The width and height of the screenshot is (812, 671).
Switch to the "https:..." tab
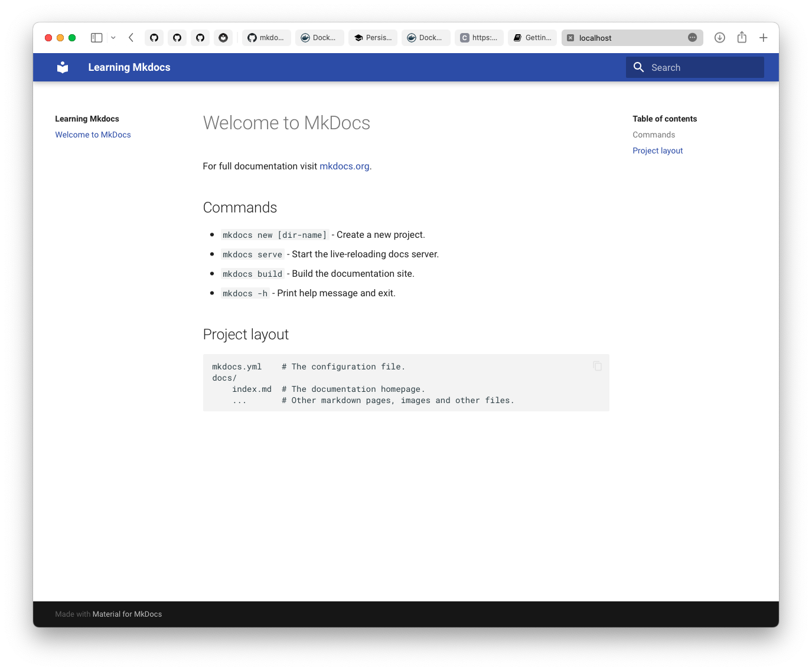(479, 38)
